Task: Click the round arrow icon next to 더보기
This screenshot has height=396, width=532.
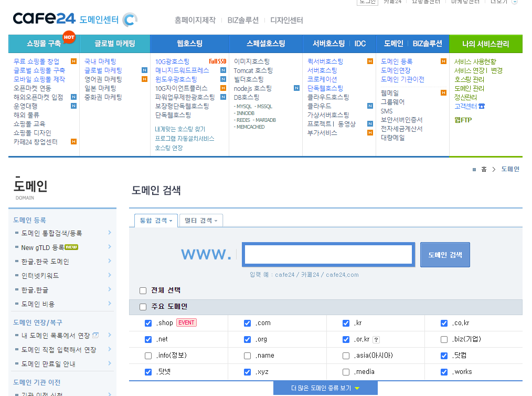Action: coord(514,2)
